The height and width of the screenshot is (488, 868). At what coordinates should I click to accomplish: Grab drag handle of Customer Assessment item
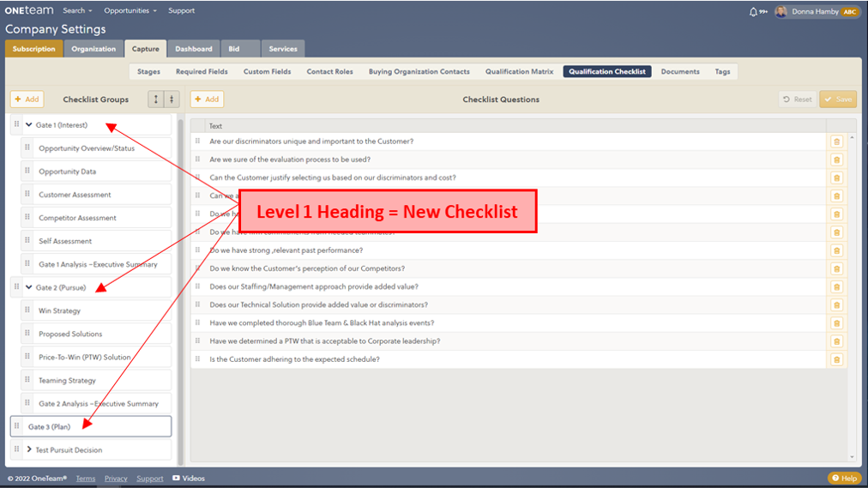pos(27,194)
